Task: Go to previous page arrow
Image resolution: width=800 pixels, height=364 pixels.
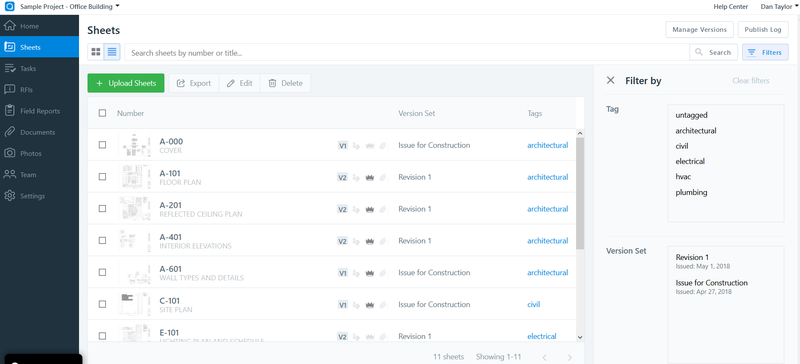Action: (x=544, y=357)
